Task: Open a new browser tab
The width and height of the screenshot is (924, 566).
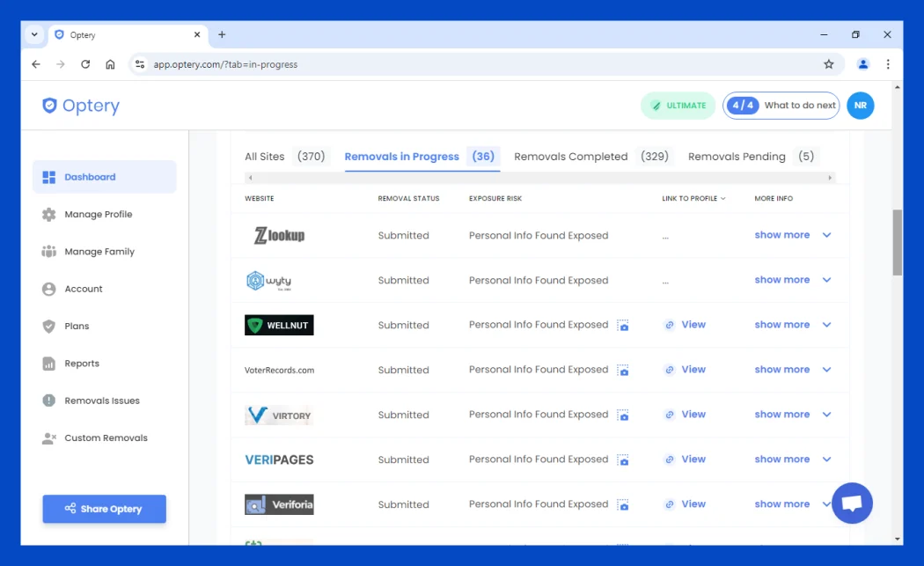Action: (x=222, y=35)
